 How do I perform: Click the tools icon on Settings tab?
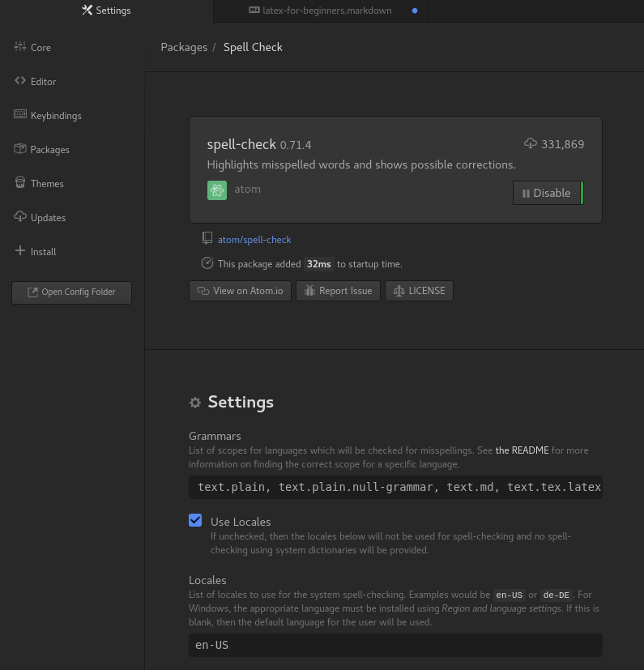(x=87, y=10)
